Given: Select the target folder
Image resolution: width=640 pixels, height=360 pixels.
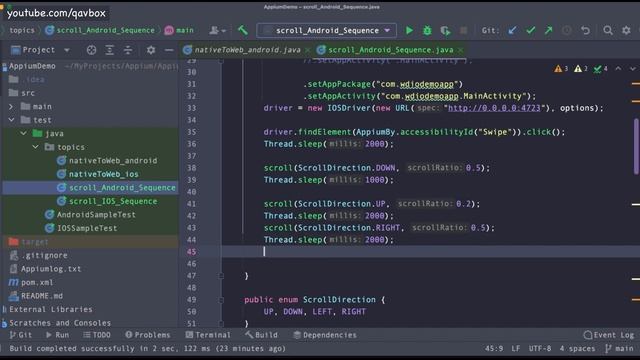Looking at the screenshot, I should pyautogui.click(x=35, y=242).
